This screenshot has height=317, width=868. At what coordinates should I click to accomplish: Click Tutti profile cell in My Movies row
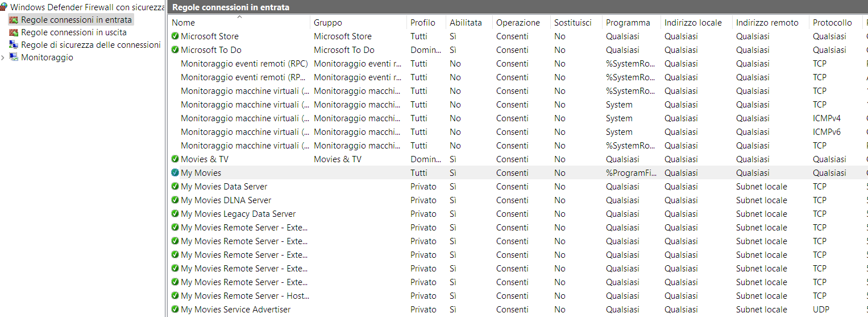click(x=419, y=173)
